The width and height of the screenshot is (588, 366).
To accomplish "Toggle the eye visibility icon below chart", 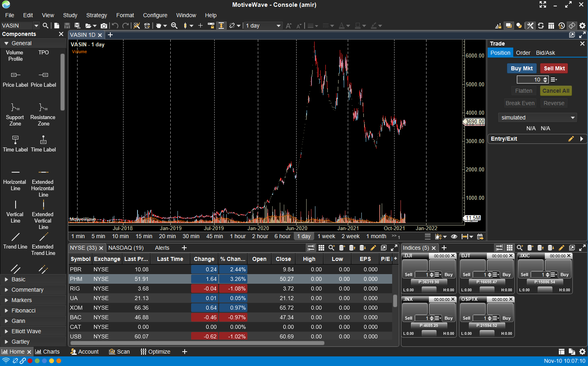I will click(454, 237).
